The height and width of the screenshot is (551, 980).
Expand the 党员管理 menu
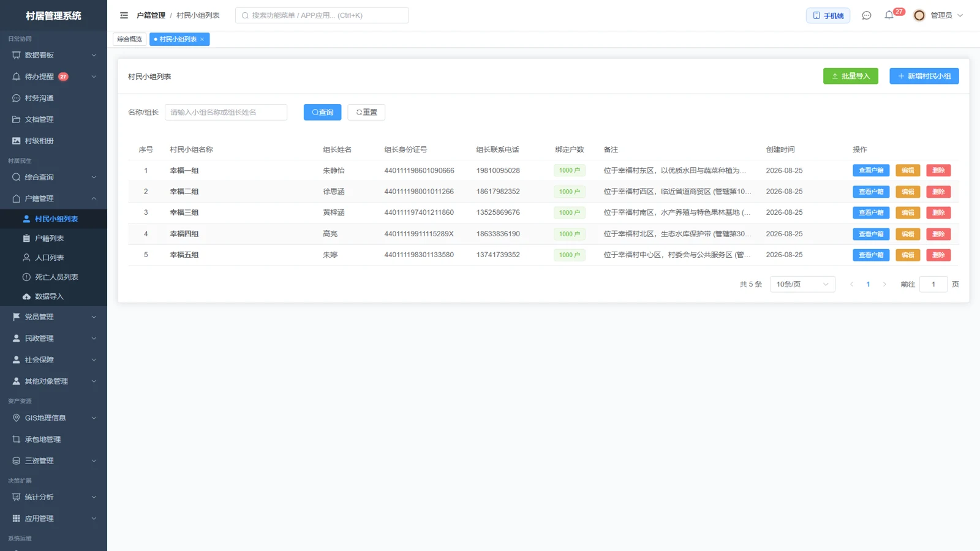tap(53, 317)
